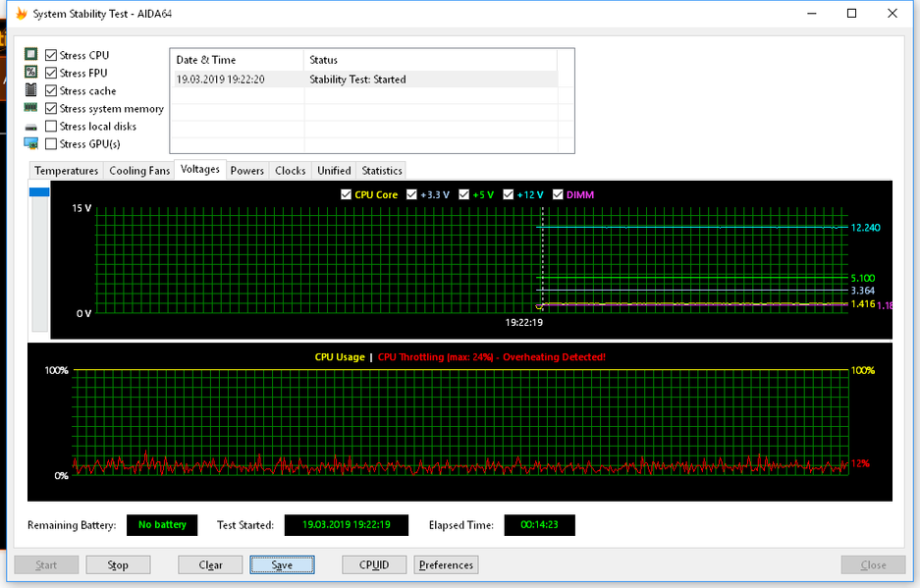Hide the +12 V voltage line

coord(509,194)
